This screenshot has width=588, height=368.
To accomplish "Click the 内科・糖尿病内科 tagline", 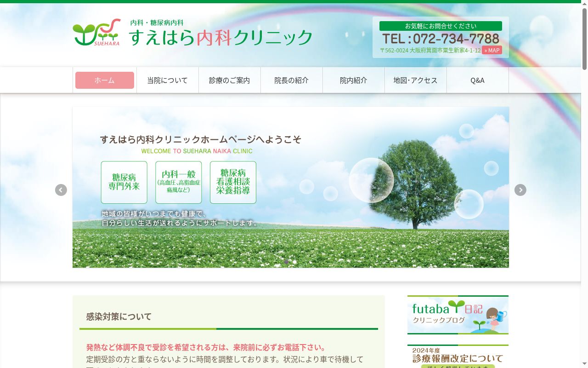I will click(x=157, y=23).
